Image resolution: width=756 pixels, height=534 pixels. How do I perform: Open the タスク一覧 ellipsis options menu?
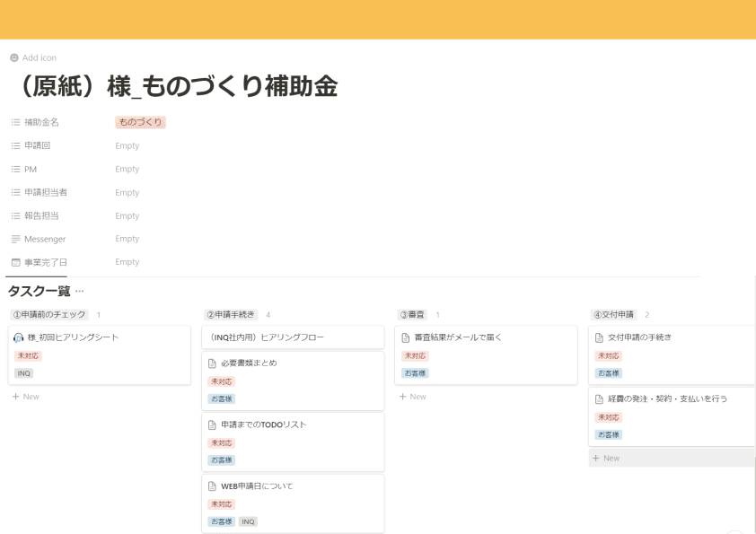80,291
